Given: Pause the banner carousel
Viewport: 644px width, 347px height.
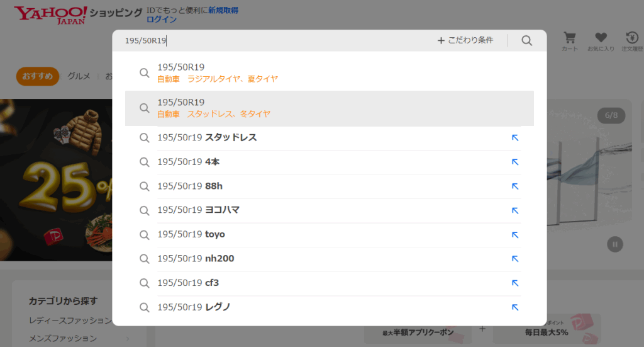Looking at the screenshot, I should [615, 244].
